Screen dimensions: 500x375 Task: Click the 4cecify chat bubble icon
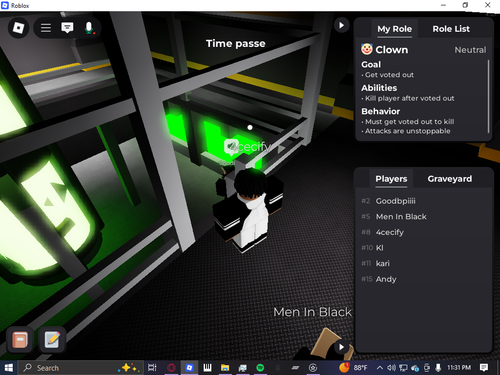pyautogui.click(x=231, y=147)
